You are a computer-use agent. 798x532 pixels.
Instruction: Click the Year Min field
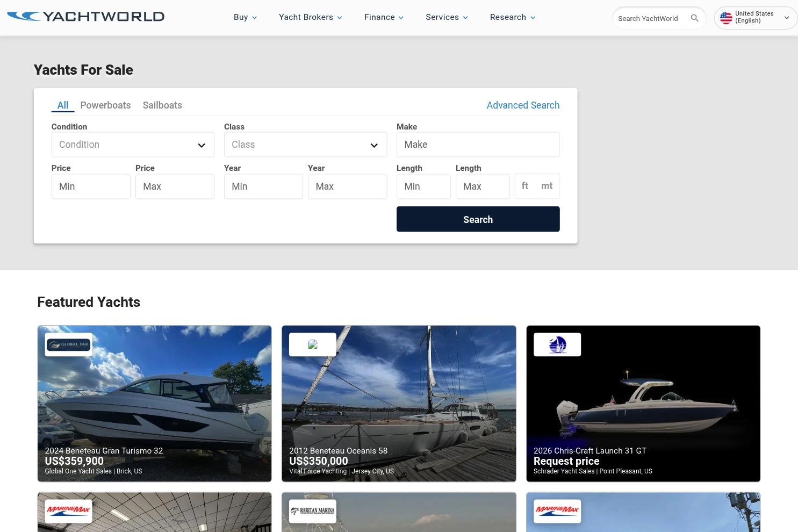pyautogui.click(x=263, y=186)
